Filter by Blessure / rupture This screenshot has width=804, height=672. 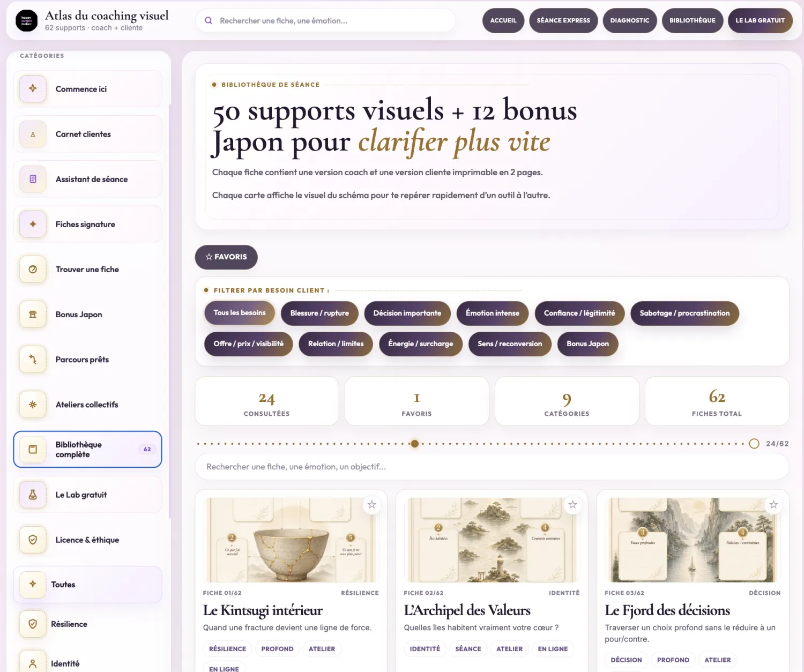pyautogui.click(x=319, y=313)
